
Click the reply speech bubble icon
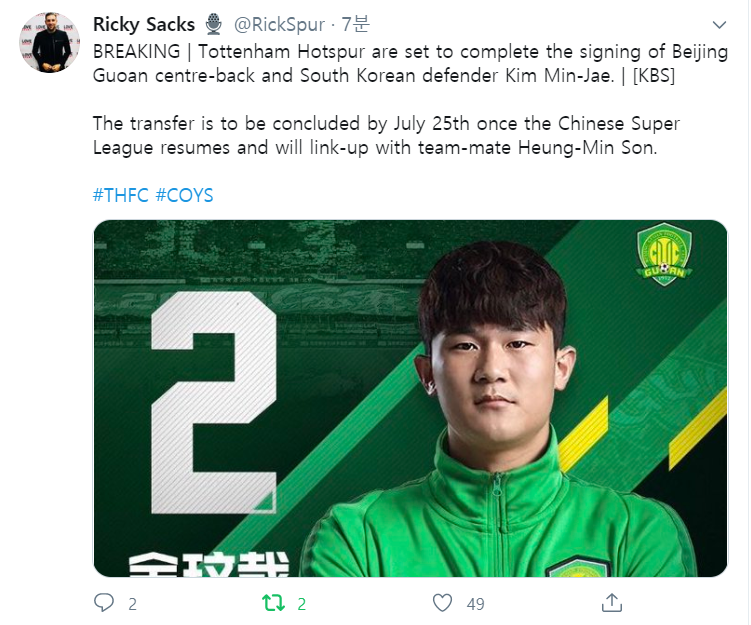click(x=104, y=602)
